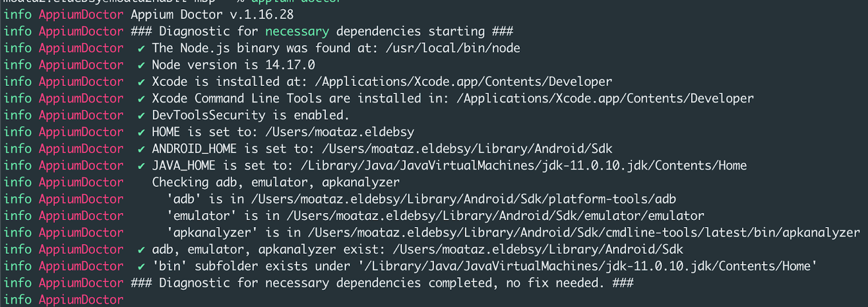
Task: Click the "'apkanalyzer'" quoted word at that line's start
Action: 212,233
